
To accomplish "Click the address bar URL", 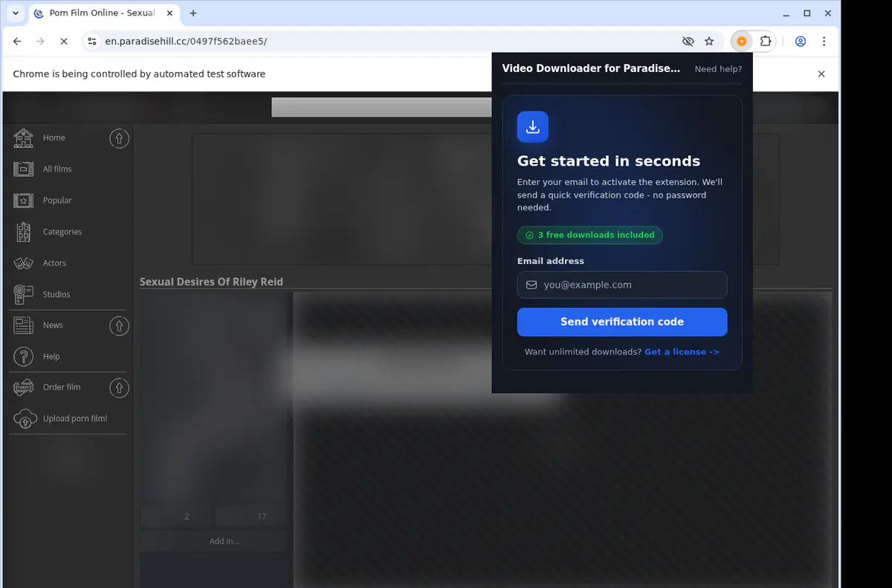I will tap(186, 42).
